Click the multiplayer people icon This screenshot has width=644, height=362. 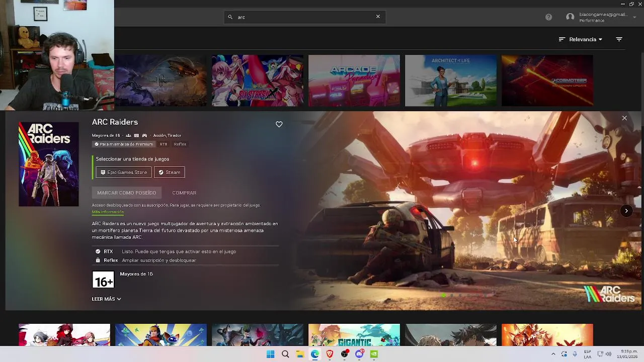128,135
